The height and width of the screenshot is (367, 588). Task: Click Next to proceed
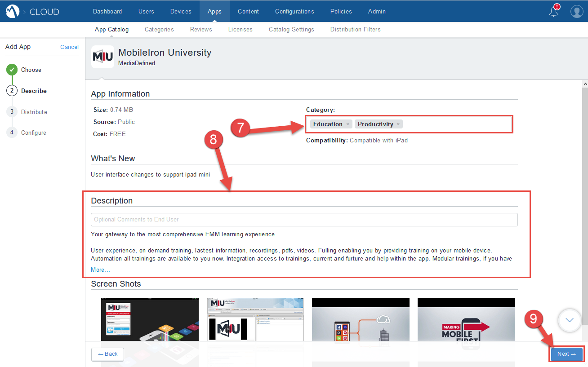(x=566, y=354)
